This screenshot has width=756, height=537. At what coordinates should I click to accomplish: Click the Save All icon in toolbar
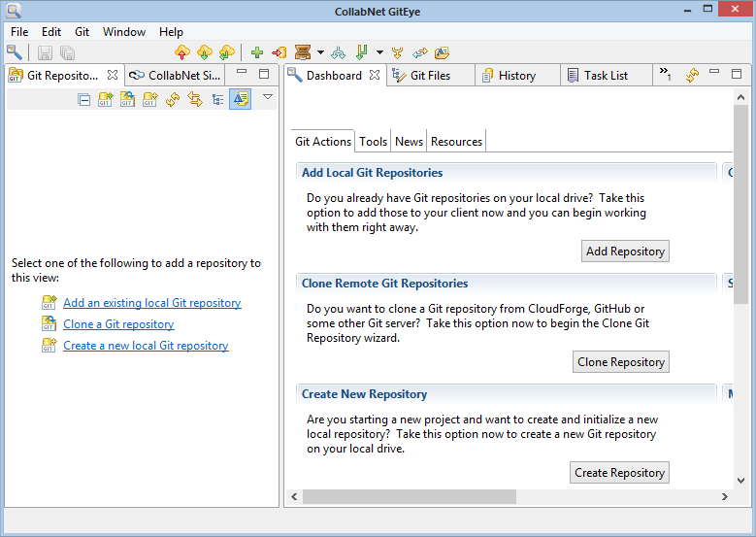(x=67, y=52)
